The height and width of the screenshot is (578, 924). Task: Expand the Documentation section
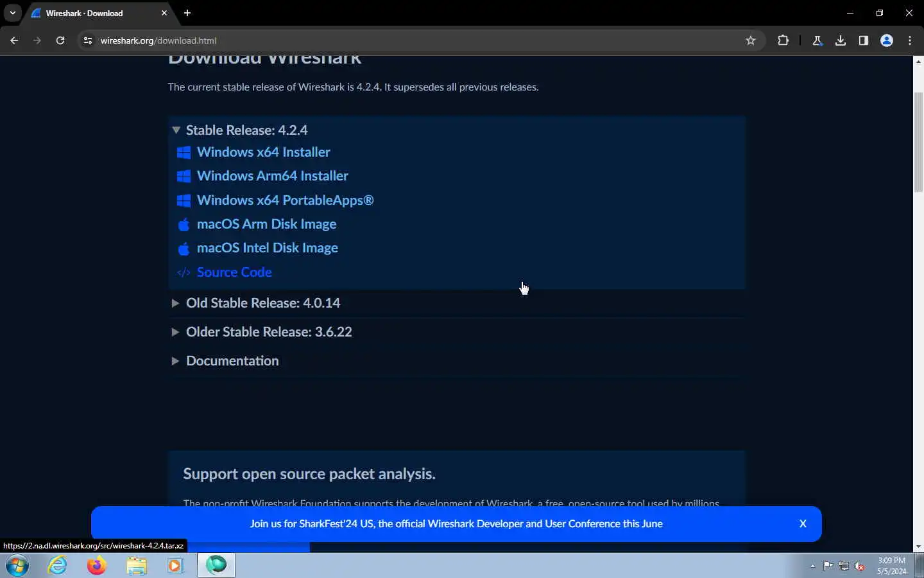[225, 361]
